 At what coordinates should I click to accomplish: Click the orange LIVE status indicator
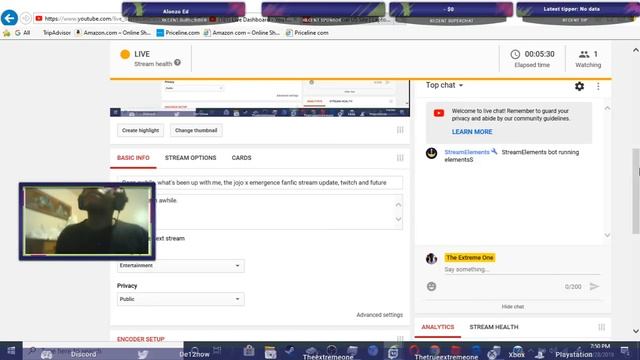(125, 54)
